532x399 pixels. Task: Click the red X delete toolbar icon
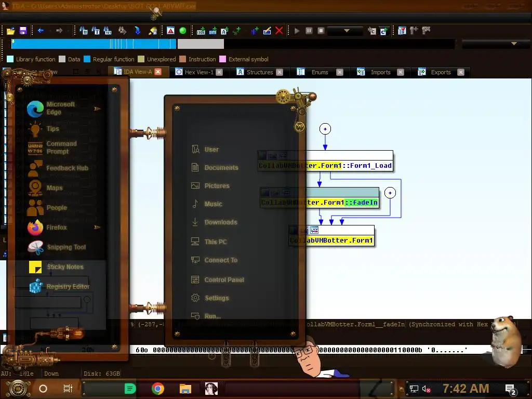pos(279,31)
